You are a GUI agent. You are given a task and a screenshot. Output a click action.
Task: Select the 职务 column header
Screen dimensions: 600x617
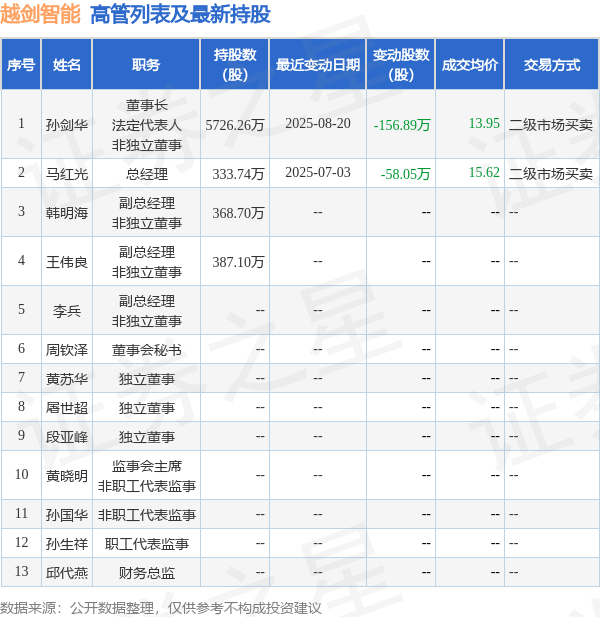click(146, 65)
